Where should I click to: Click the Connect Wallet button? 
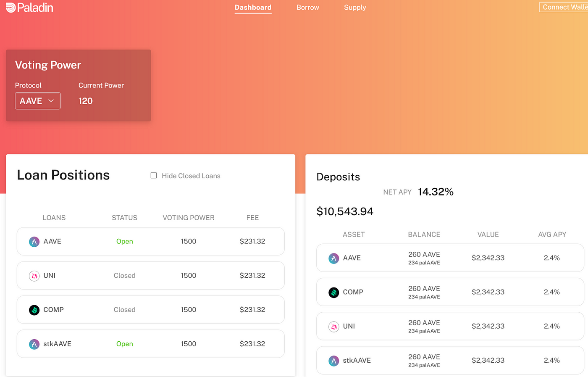click(564, 7)
